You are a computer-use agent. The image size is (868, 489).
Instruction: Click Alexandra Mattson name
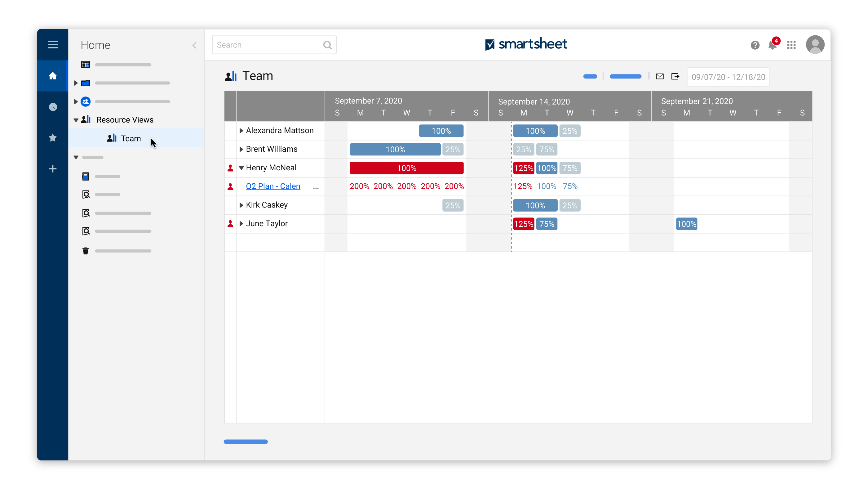(280, 131)
